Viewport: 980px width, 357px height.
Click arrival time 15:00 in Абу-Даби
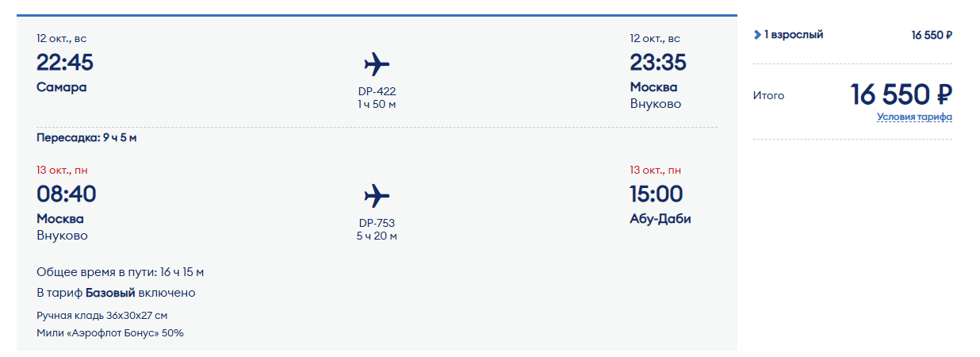click(657, 194)
